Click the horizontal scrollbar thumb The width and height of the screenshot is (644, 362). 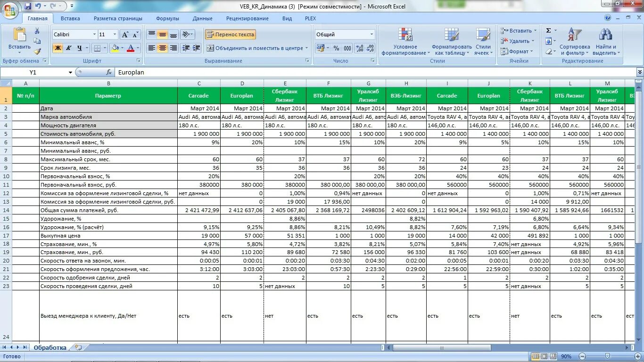coord(442,347)
